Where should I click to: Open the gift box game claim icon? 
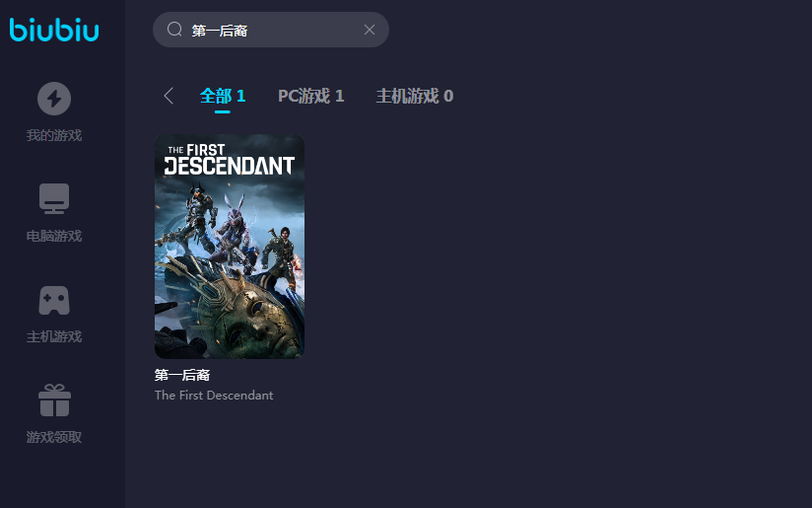[54, 400]
